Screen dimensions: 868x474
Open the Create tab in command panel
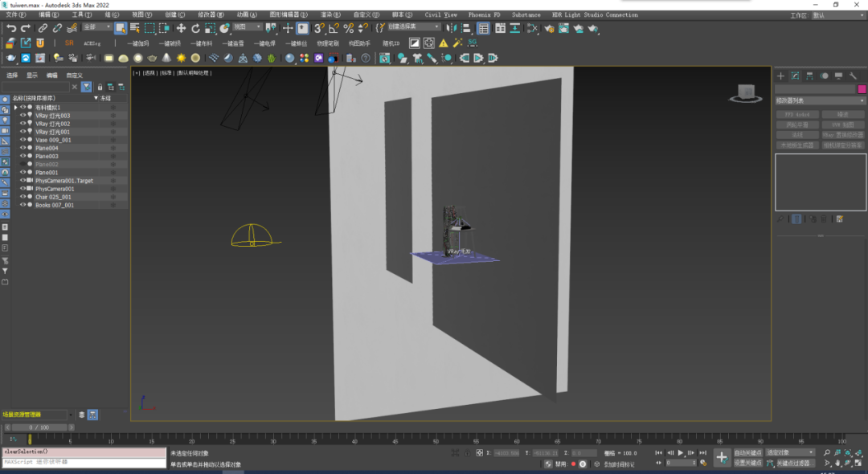(780, 76)
